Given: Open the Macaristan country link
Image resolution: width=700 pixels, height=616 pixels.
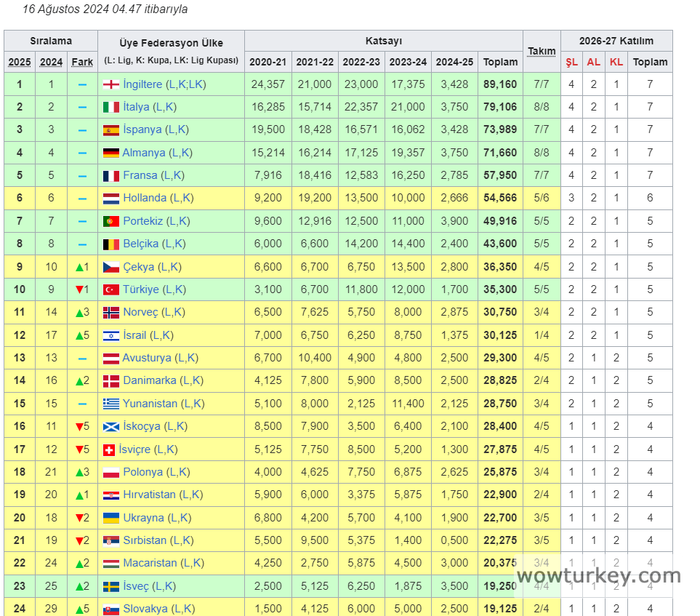Looking at the screenshot, I should coord(150,563).
